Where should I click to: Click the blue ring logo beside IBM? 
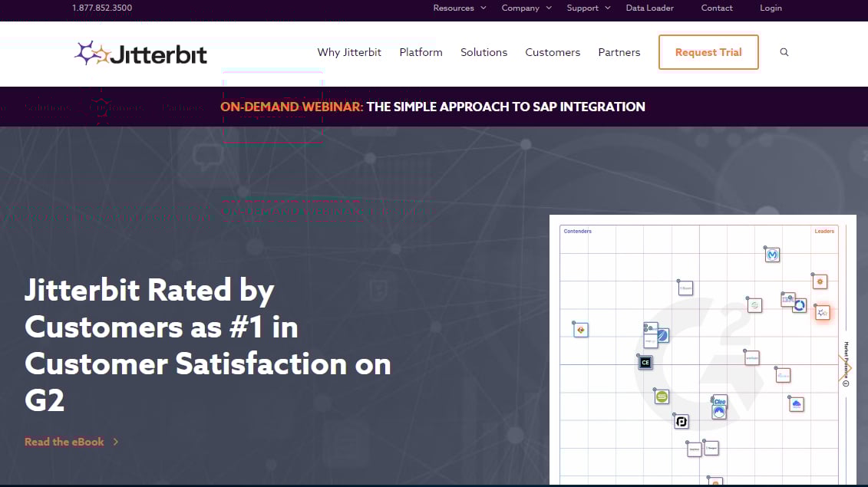(x=800, y=305)
